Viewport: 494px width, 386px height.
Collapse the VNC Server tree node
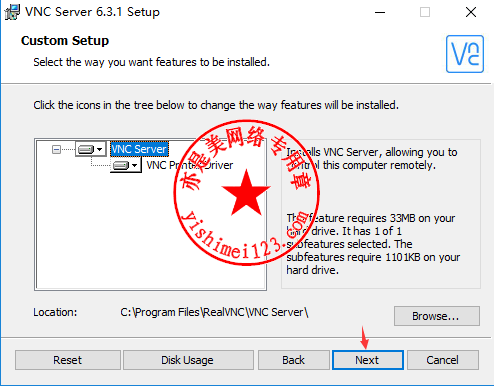coord(56,149)
